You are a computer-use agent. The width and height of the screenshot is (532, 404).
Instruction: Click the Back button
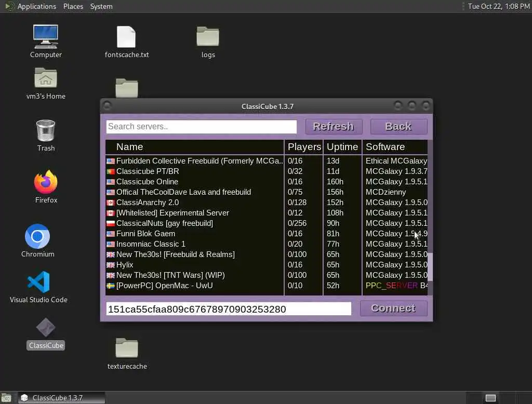(398, 127)
